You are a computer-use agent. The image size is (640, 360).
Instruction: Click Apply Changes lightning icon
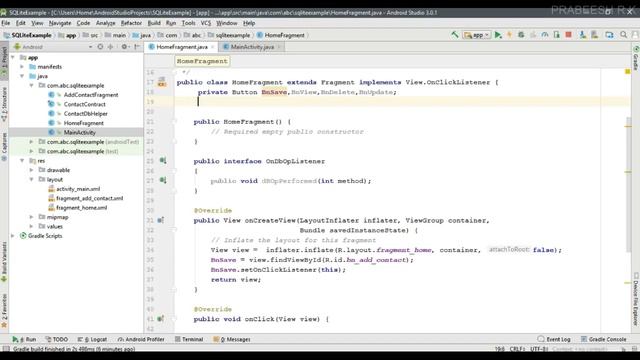click(509, 35)
